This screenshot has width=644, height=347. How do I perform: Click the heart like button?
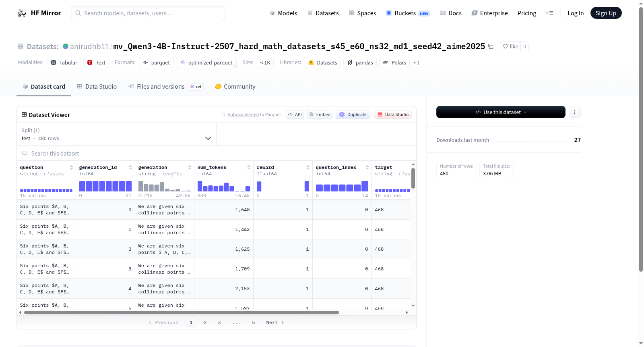point(510,46)
